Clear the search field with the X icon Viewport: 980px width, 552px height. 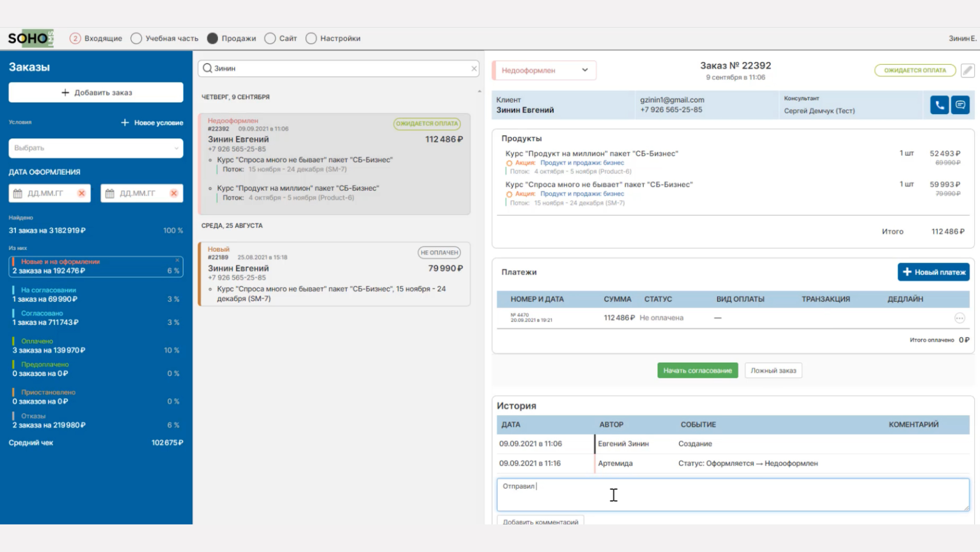tap(474, 69)
